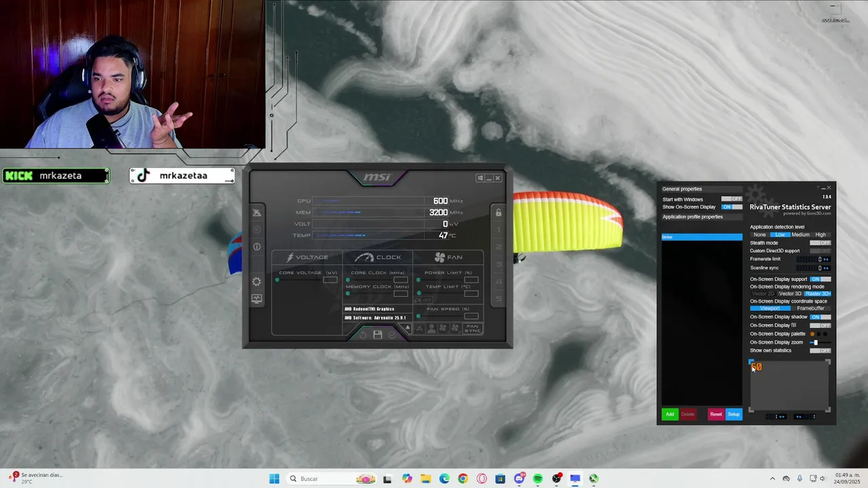This screenshot has width=868, height=488.
Task: Toggle On-Screen Display fill switch
Action: (x=821, y=325)
